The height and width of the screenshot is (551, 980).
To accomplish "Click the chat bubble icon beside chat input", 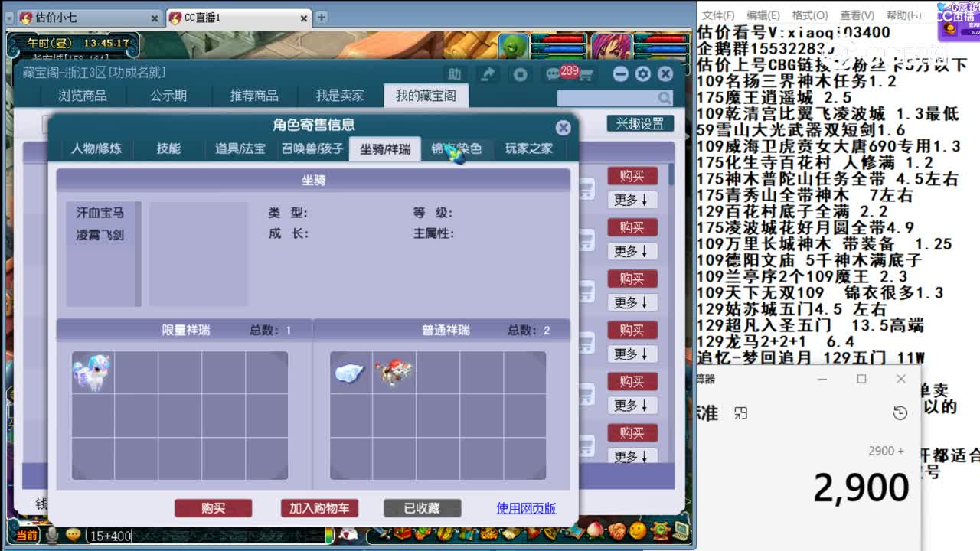I will (x=73, y=535).
